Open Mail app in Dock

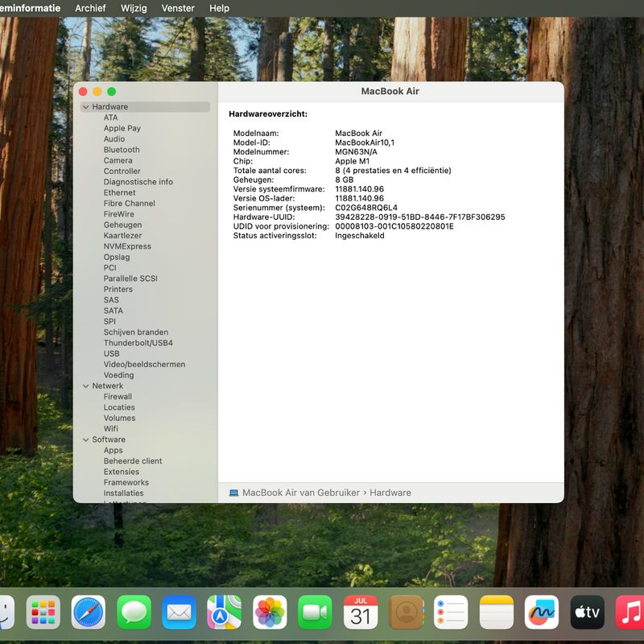pyautogui.click(x=179, y=612)
